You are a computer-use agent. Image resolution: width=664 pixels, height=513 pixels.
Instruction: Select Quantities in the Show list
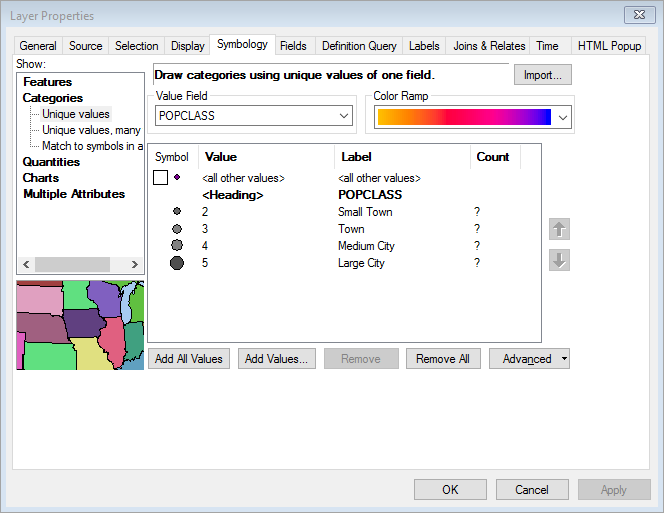pyautogui.click(x=51, y=162)
